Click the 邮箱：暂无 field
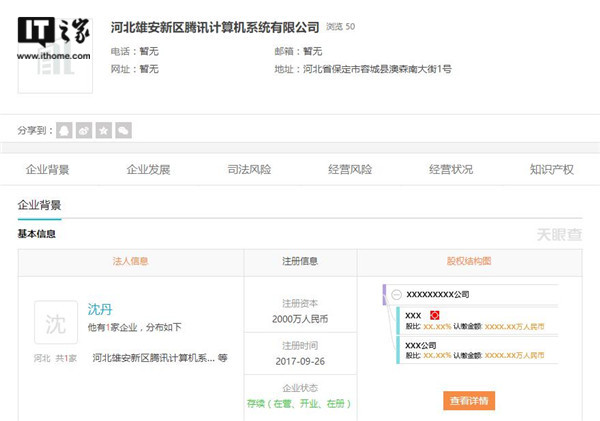600x421 pixels. coord(298,51)
